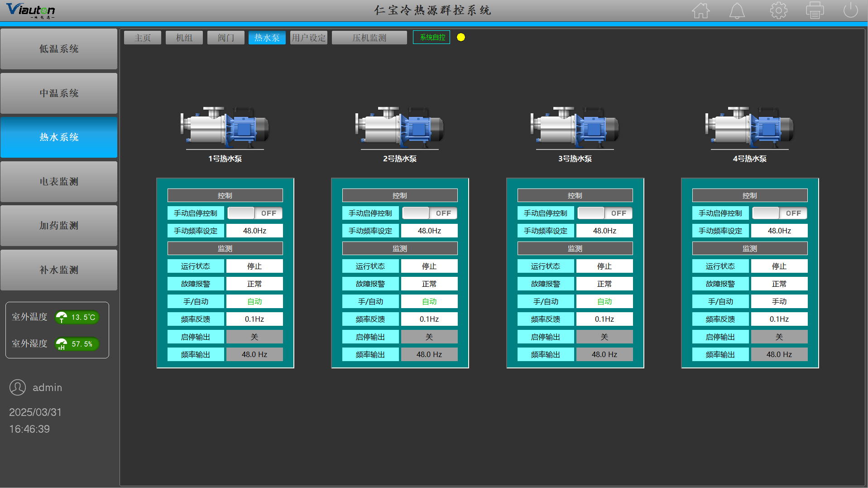Open settings gear in top bar
This screenshot has width=868, height=488.
[778, 10]
